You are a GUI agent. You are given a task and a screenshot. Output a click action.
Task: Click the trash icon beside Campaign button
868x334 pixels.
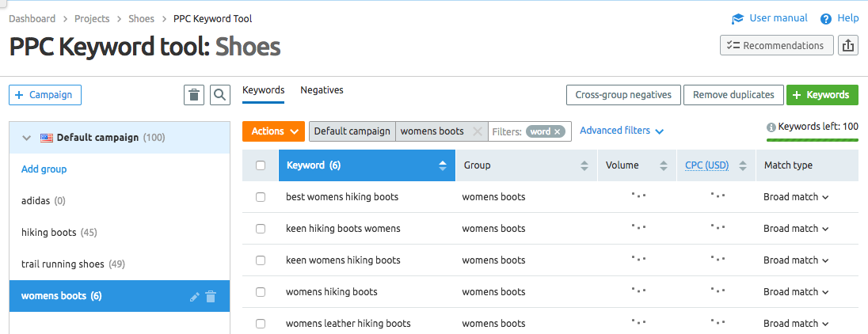(193, 95)
